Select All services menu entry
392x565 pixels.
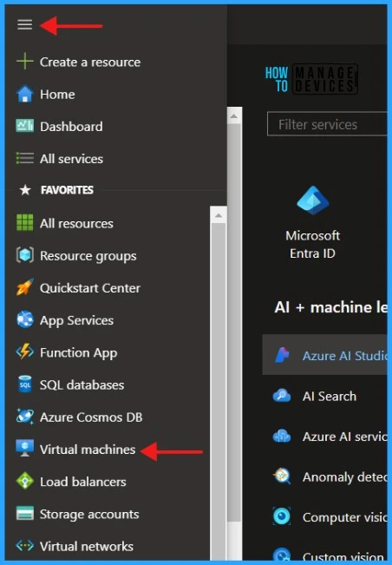(x=71, y=159)
